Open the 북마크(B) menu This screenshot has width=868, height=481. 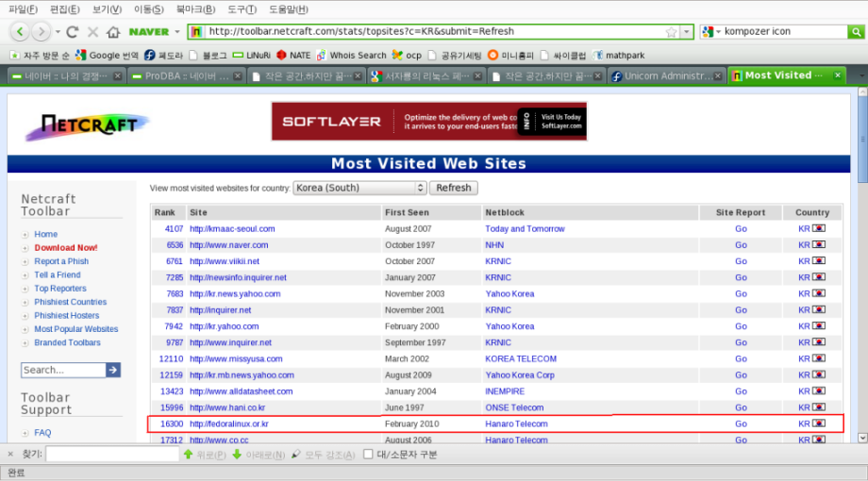(195, 9)
